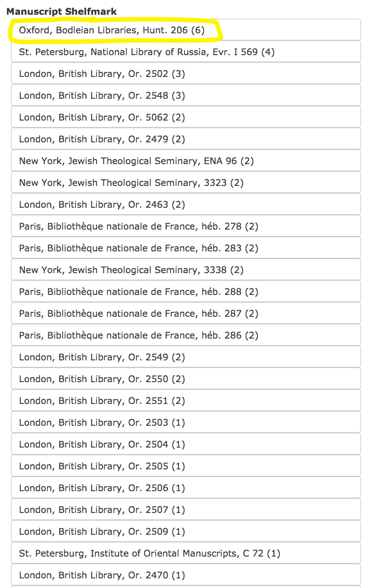Select Jewish Theological Seminary ENA 96
Image resolution: width=365 pixels, height=588 pixels.
pos(186,160)
